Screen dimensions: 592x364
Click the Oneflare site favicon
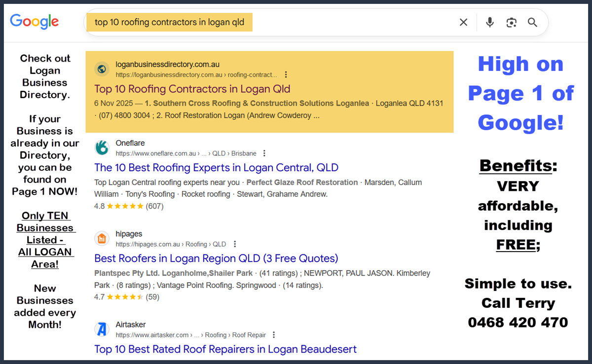coord(102,147)
